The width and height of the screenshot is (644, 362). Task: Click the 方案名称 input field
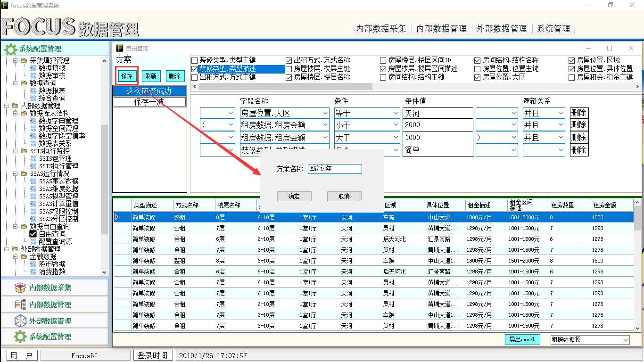[335, 169]
